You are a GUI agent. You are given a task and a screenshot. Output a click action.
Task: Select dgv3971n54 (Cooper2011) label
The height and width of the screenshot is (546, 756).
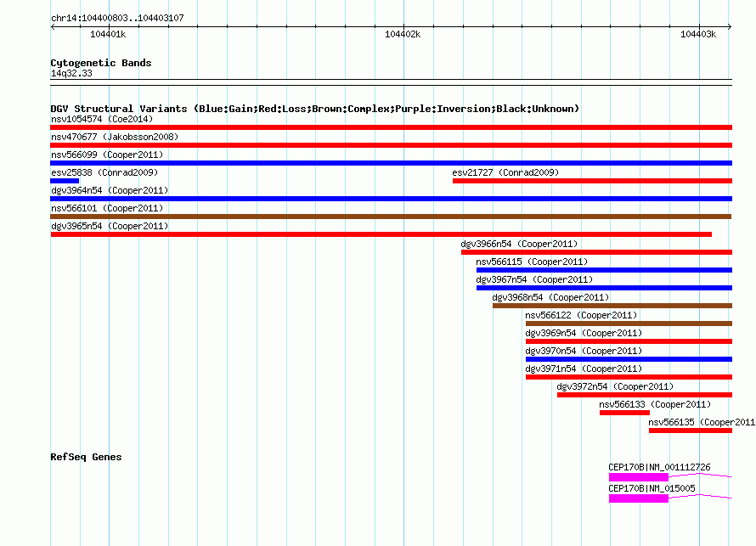(584, 369)
